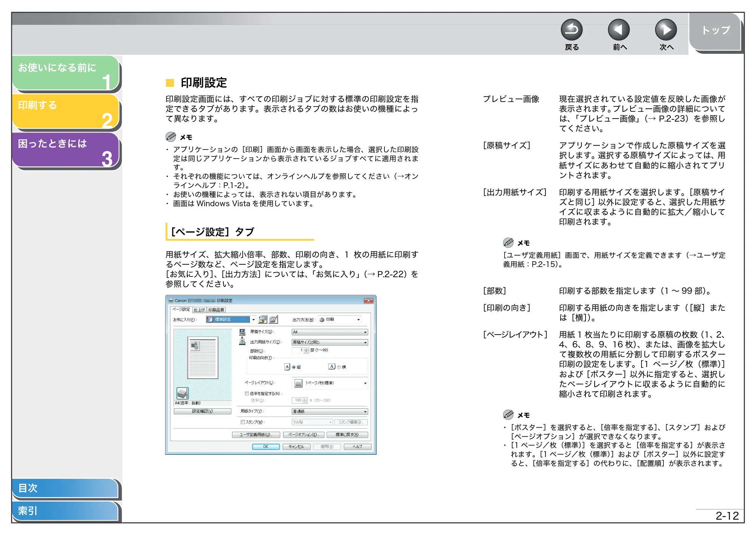Click the printer icon beside 出力用紙サイズ

pyautogui.click(x=242, y=341)
